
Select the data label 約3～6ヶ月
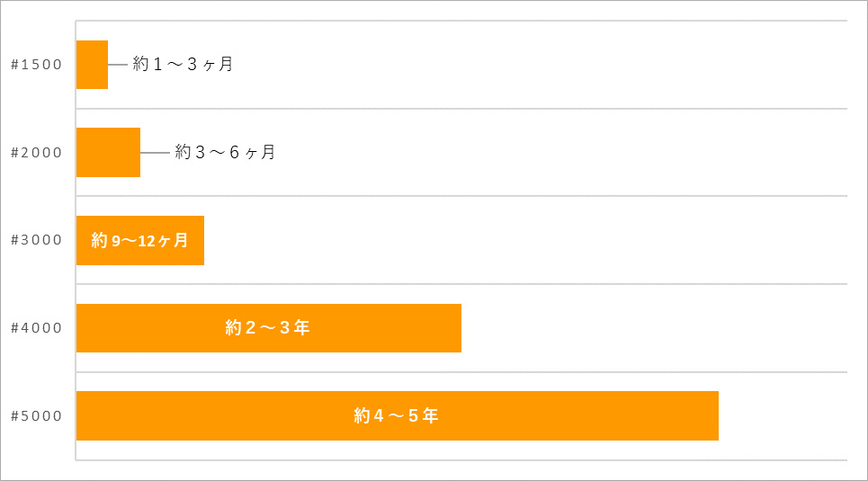click(225, 153)
